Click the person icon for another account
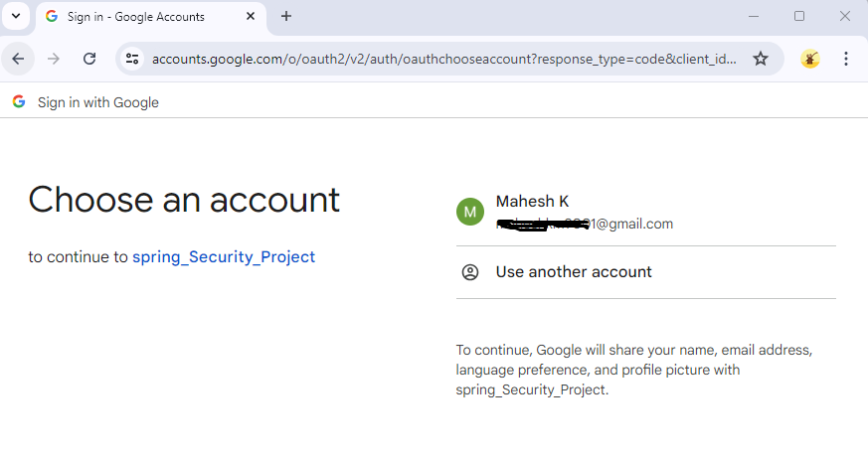The height and width of the screenshot is (462, 868). tap(470, 272)
